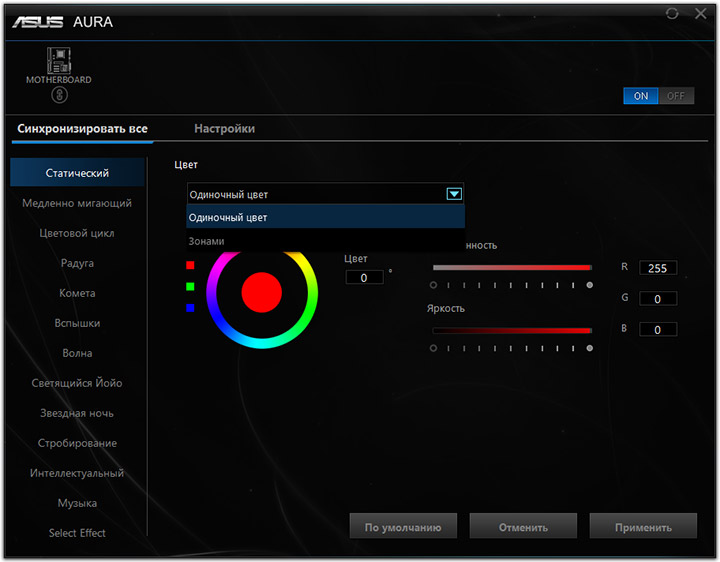The width and height of the screenshot is (720, 562).
Task: Open the Синхронизировать все tab
Action: pyautogui.click(x=83, y=129)
